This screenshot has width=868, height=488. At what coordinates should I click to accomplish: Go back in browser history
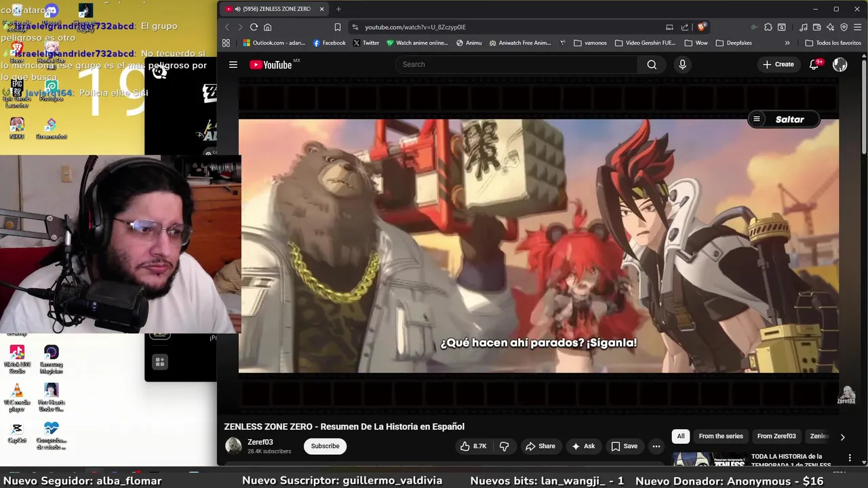(226, 27)
